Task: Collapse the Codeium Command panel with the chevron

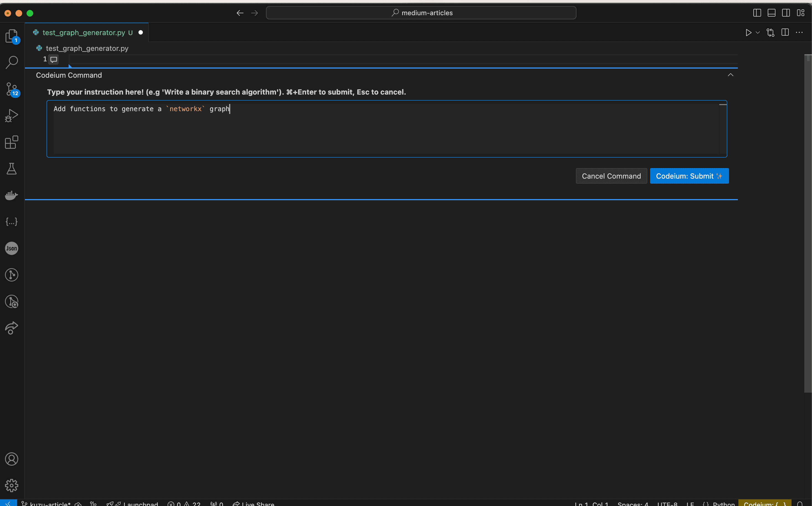Action: pyautogui.click(x=731, y=75)
